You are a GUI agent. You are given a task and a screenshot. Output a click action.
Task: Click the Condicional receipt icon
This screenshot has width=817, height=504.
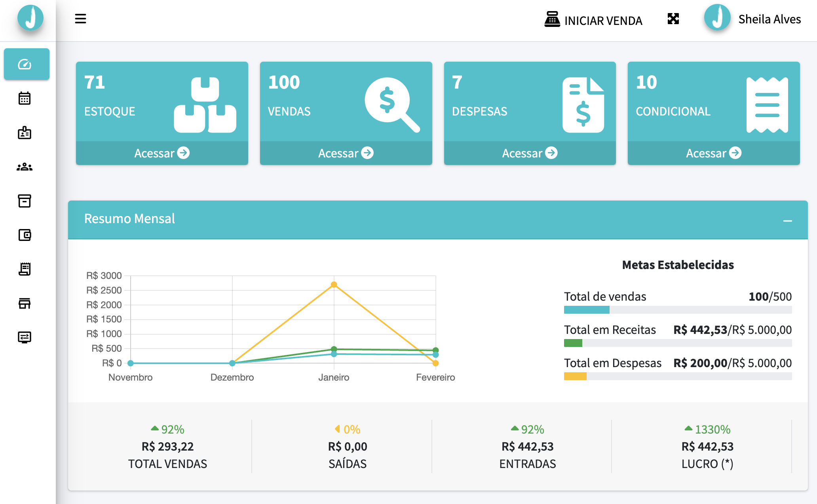tap(767, 105)
